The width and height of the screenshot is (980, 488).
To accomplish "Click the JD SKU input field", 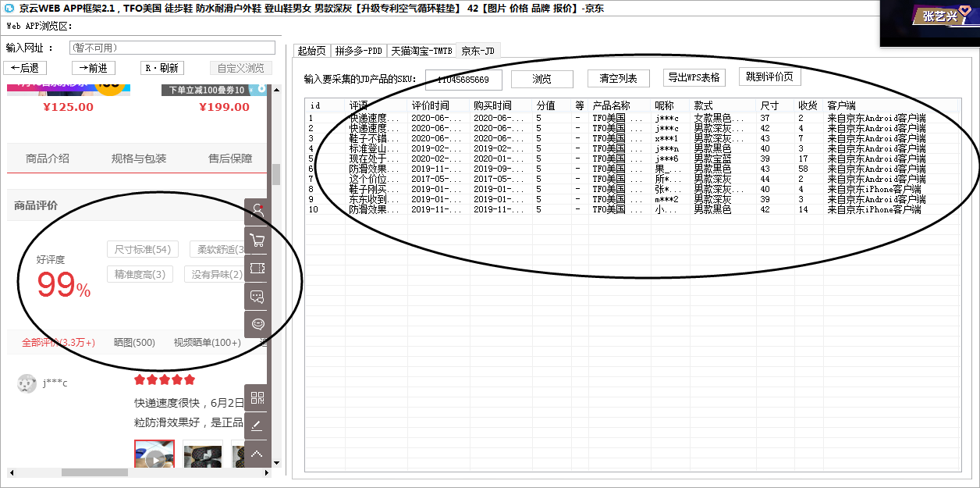I will [x=463, y=79].
